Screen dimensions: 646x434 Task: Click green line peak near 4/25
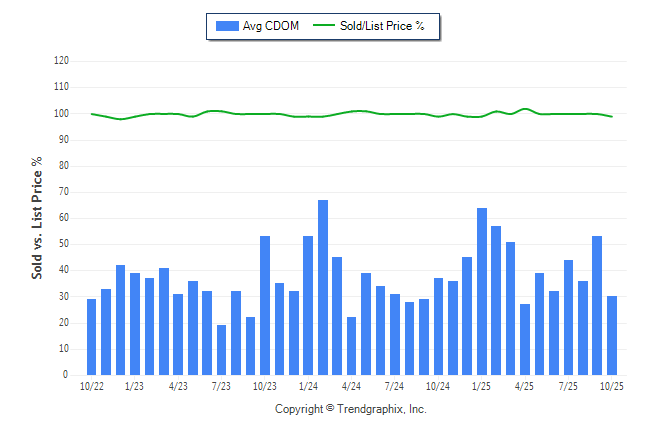pyautogui.click(x=526, y=109)
